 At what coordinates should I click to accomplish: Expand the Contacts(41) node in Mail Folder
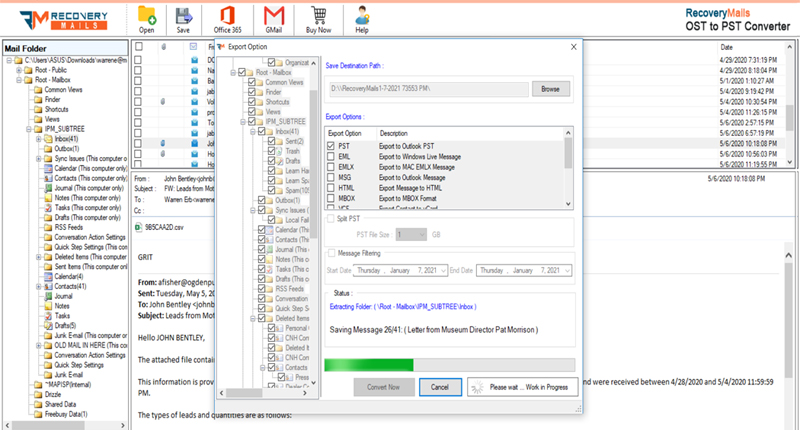pyautogui.click(x=38, y=286)
